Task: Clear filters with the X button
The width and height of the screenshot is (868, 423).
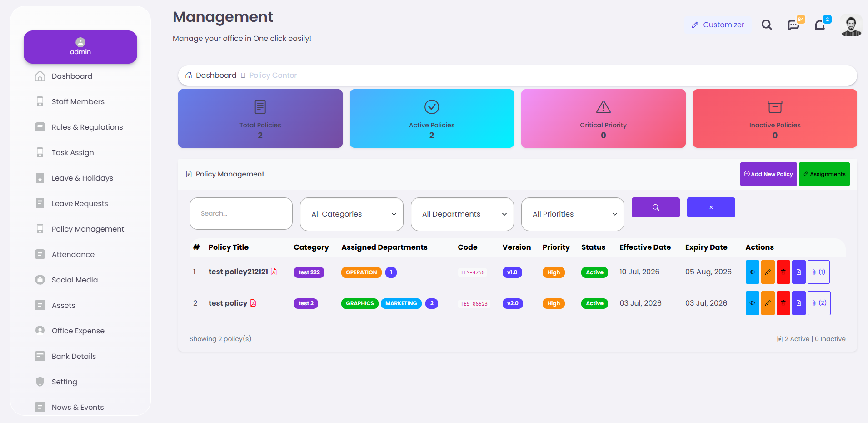Action: click(x=711, y=207)
